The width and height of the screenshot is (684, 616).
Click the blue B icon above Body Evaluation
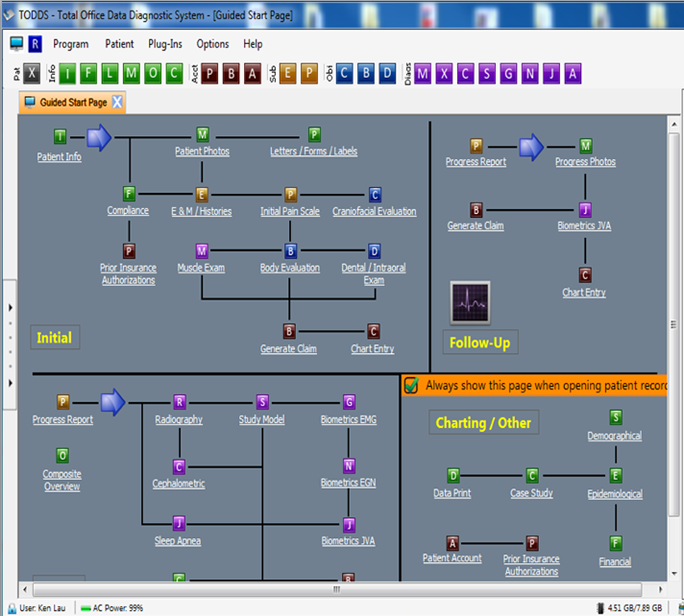coord(290,251)
